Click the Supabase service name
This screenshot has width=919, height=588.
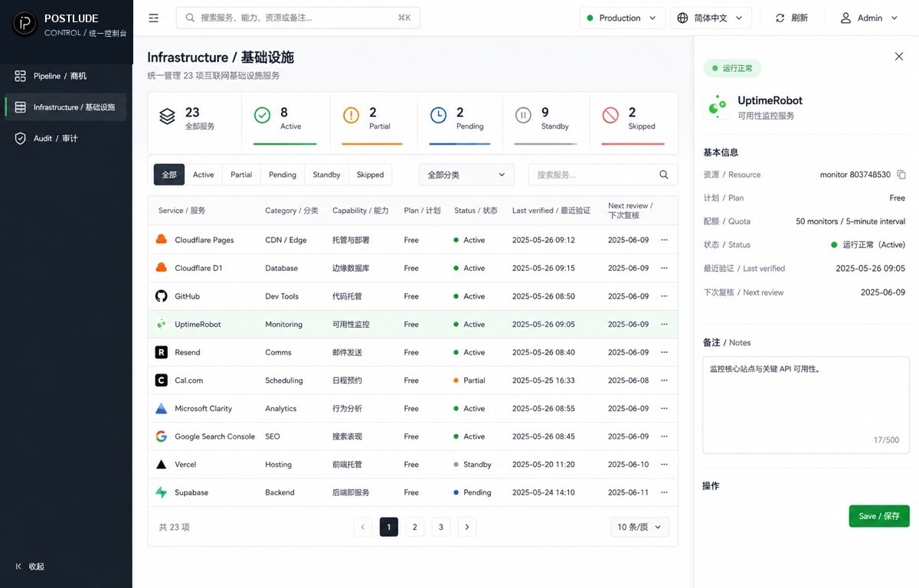coord(191,492)
